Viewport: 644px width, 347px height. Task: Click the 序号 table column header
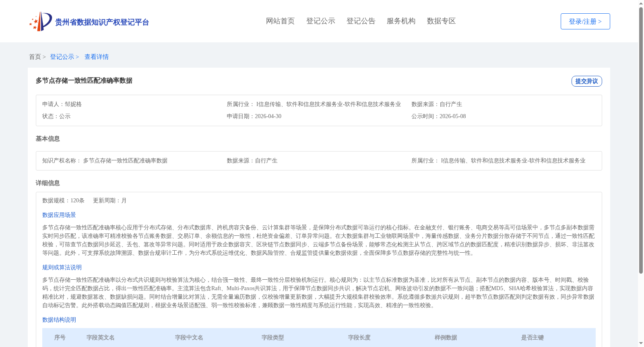click(60, 337)
